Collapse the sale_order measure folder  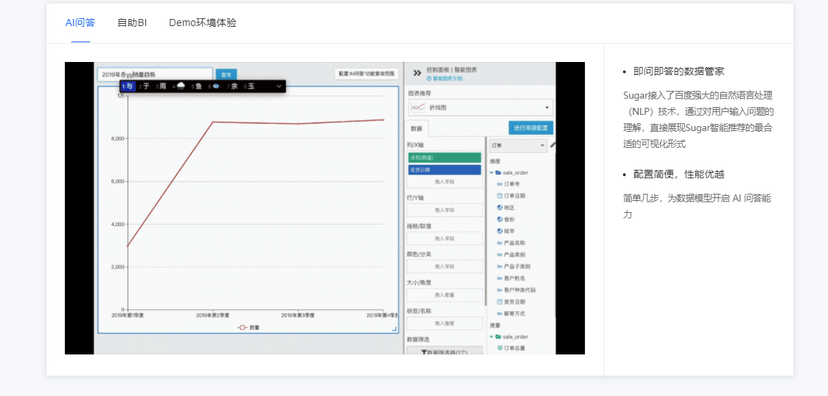(x=492, y=336)
